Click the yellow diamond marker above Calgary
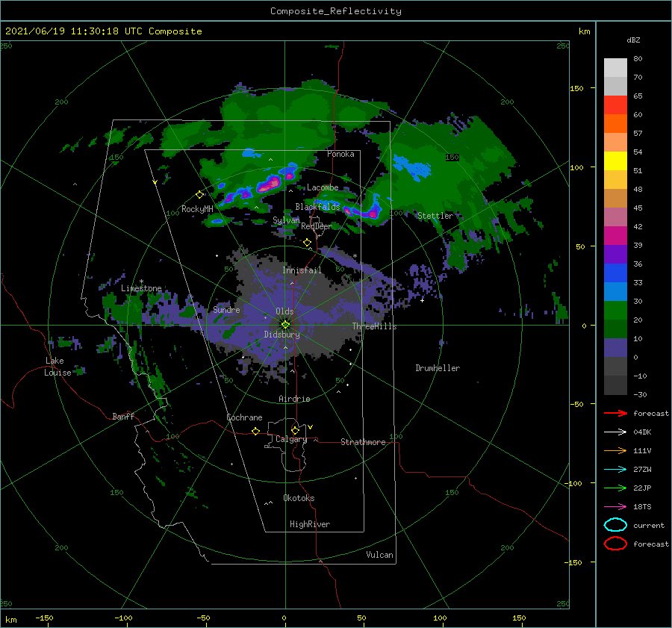The width and height of the screenshot is (672, 628). pyautogui.click(x=295, y=430)
